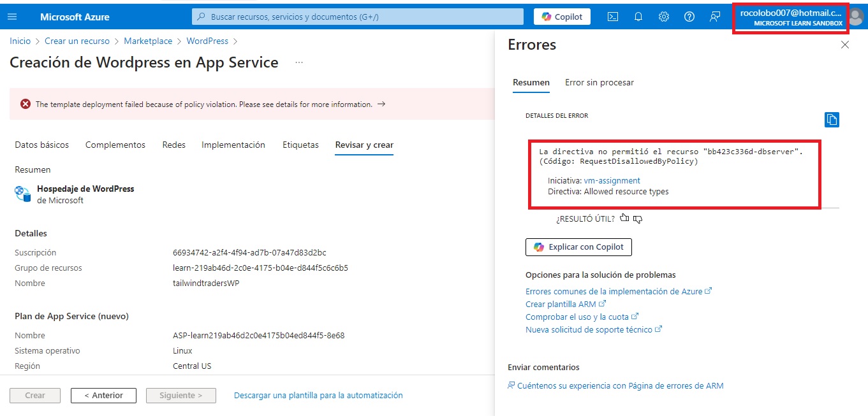
Task: Click the red error icon in banner
Action: tap(26, 104)
